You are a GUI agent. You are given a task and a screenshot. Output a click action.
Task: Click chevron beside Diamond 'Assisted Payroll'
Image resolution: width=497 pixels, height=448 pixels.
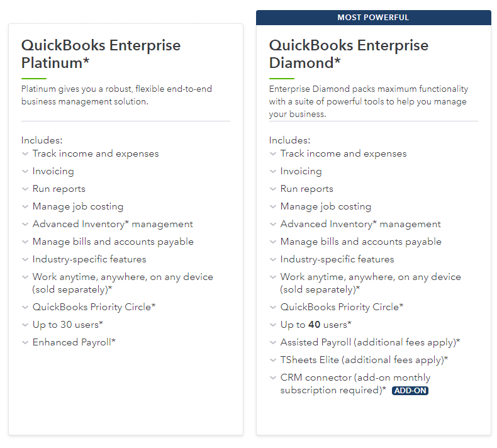click(x=273, y=342)
